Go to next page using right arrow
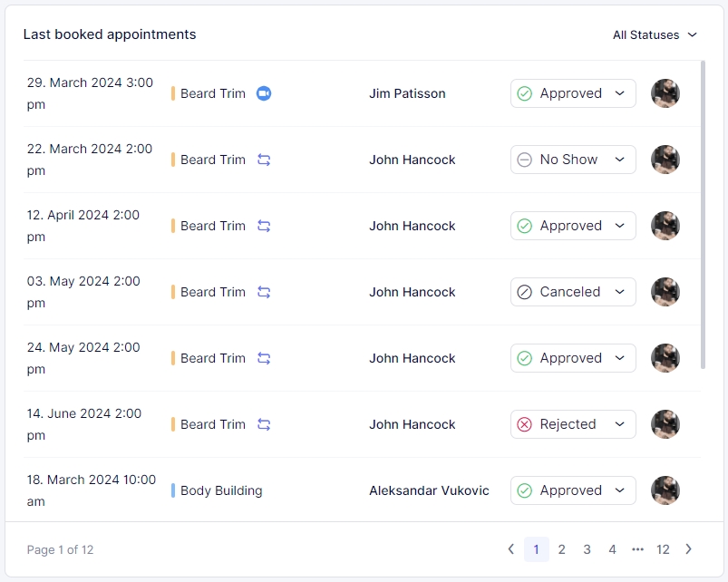 (688, 549)
